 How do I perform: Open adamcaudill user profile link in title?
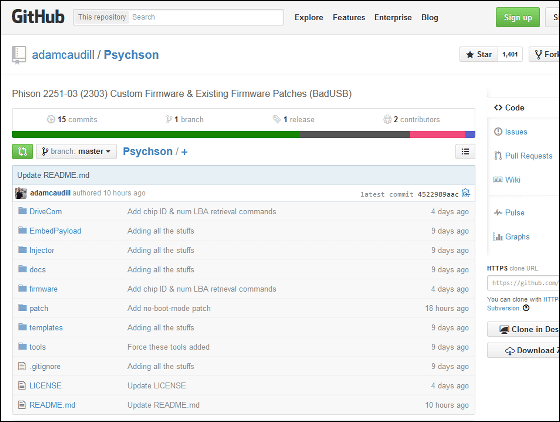[63, 55]
